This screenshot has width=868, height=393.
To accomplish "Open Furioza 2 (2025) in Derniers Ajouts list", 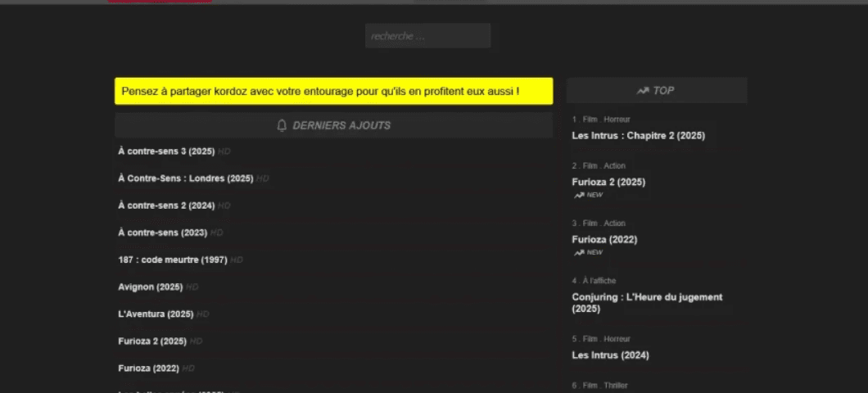I will pyautogui.click(x=152, y=341).
